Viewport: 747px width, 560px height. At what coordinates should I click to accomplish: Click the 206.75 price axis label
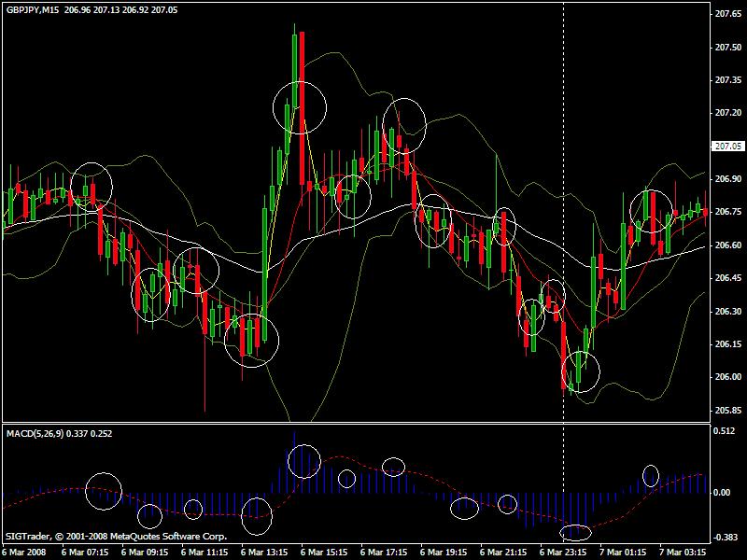(728, 212)
